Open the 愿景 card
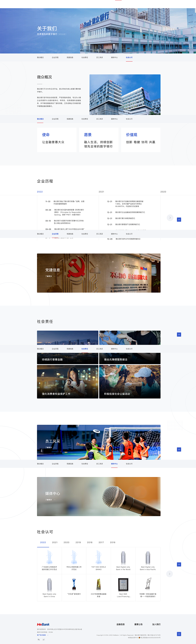 pyautogui.click(x=99, y=140)
